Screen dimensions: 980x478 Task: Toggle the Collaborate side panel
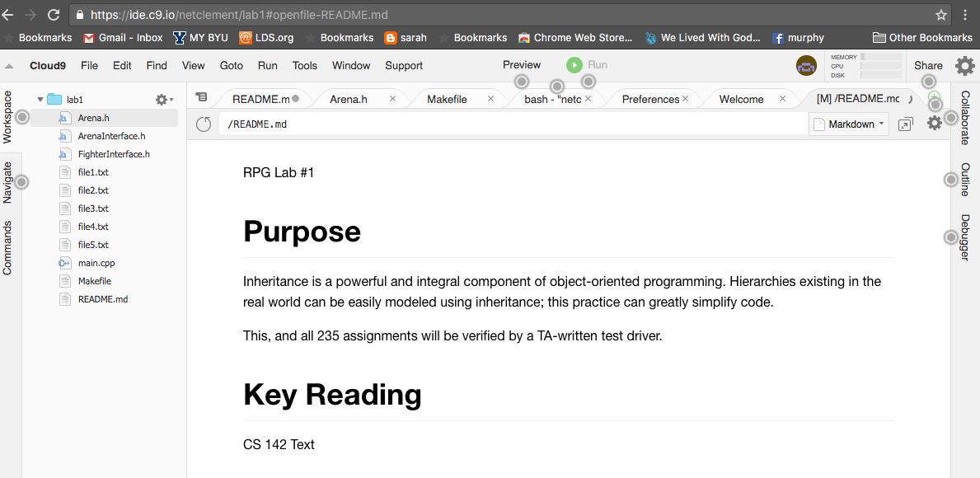pyautogui.click(x=965, y=118)
